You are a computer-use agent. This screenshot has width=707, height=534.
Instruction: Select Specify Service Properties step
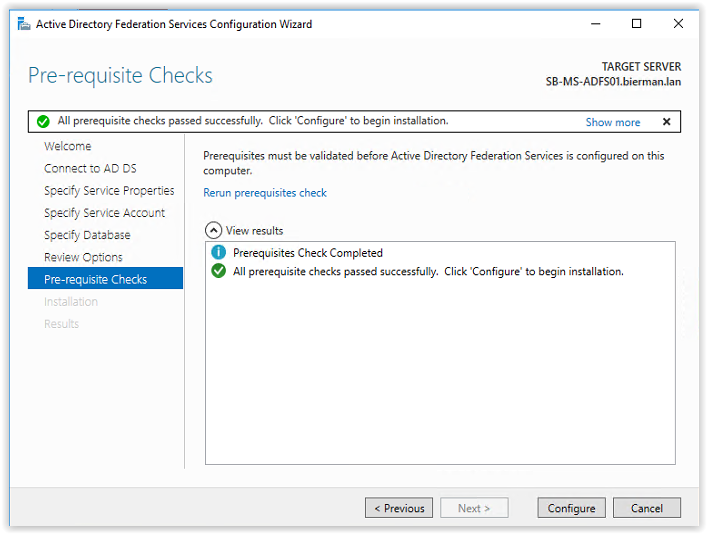pyautogui.click(x=109, y=190)
